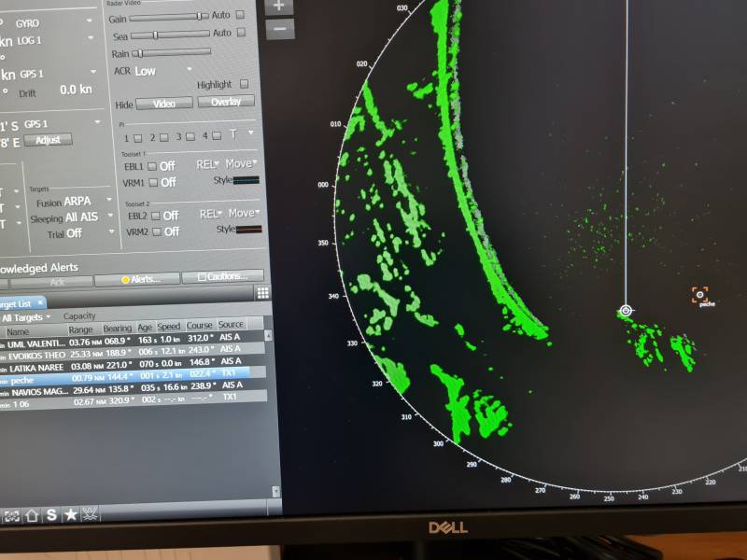Toggle the Highlight checkbox
This screenshot has height=560, width=747.
[x=244, y=85]
